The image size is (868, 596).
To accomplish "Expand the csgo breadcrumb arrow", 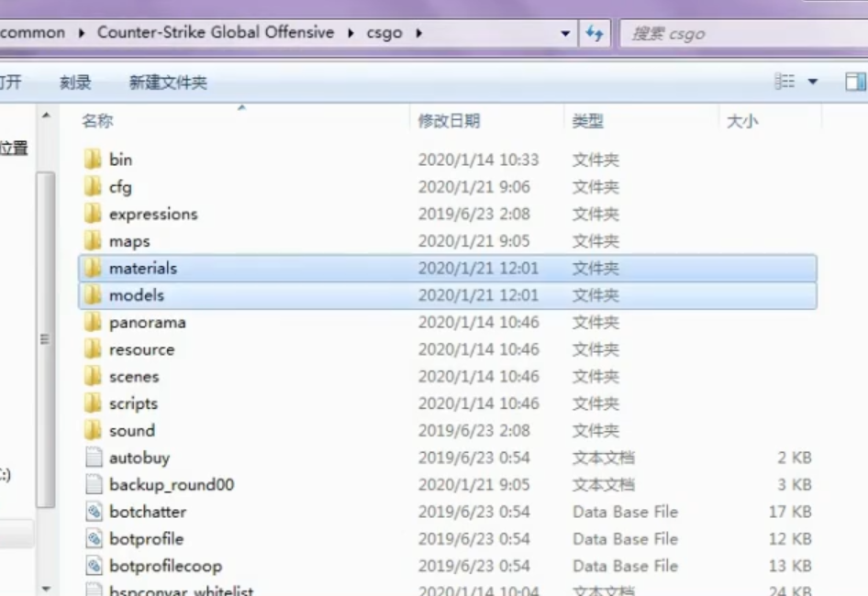I will 419,33.
